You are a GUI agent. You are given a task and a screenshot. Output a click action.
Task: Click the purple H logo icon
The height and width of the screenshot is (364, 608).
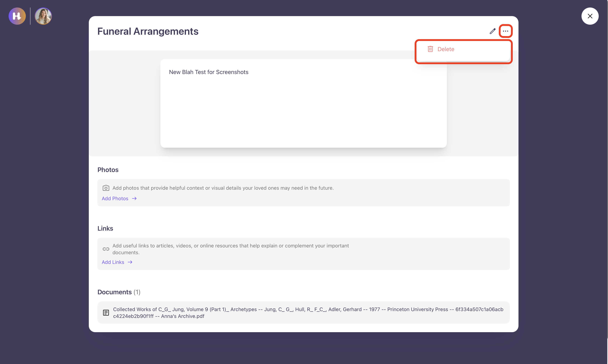tap(17, 16)
